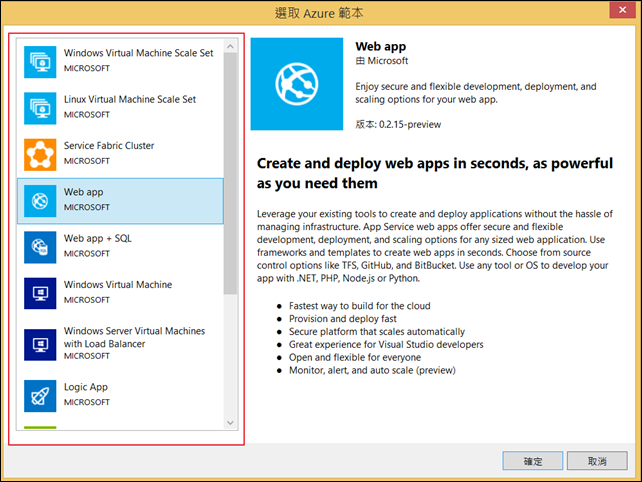Click the template list scrollbar thumb
The height and width of the screenshot is (482, 642).
(230, 175)
